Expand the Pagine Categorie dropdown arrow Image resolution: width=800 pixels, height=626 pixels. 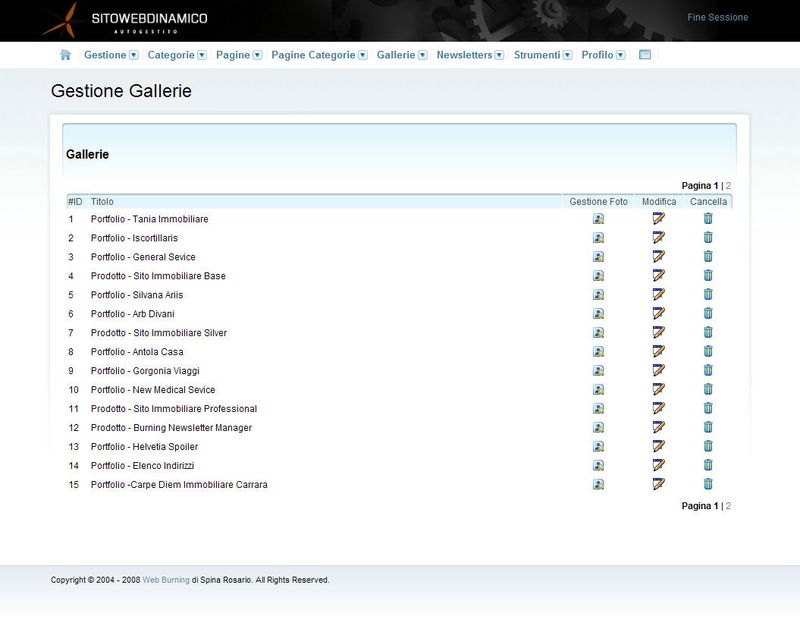coord(363,55)
